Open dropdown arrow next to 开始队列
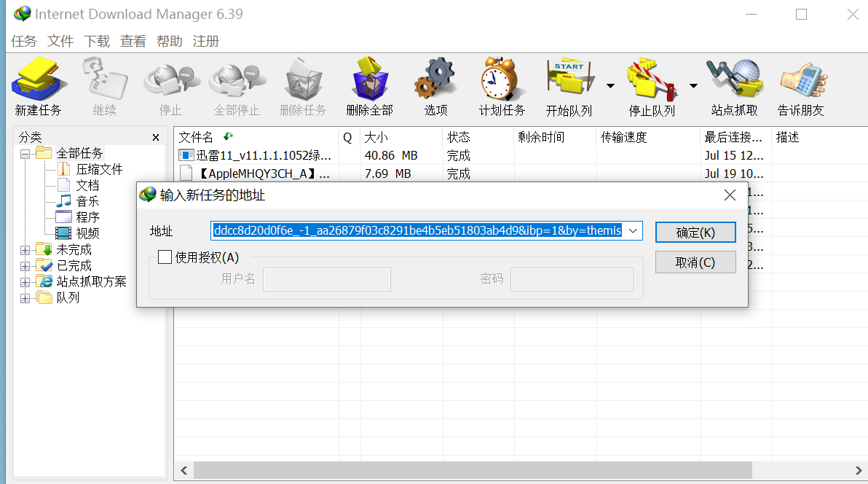This screenshot has width=868, height=484. 610,86
